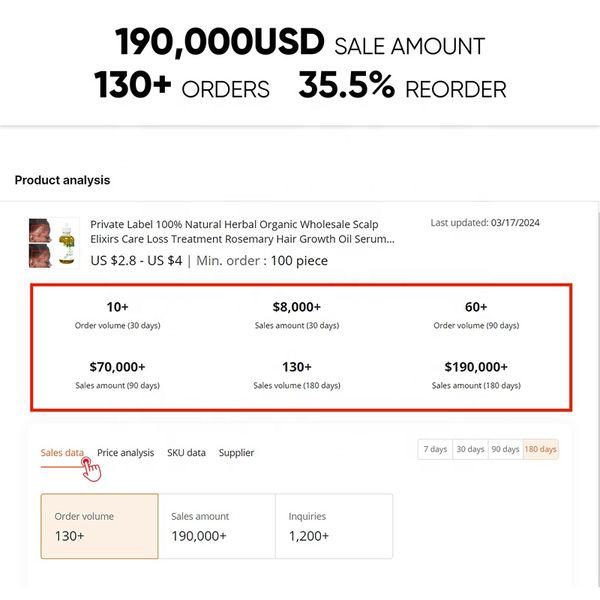Choose the 90 days time range

[x=505, y=449]
